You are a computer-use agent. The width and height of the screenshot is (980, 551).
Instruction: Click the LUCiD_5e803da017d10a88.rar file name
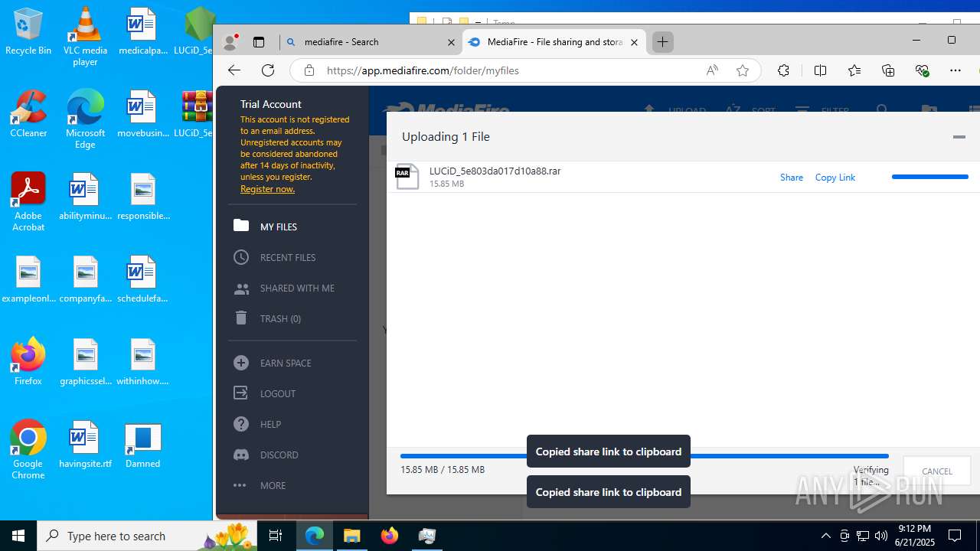[495, 171]
